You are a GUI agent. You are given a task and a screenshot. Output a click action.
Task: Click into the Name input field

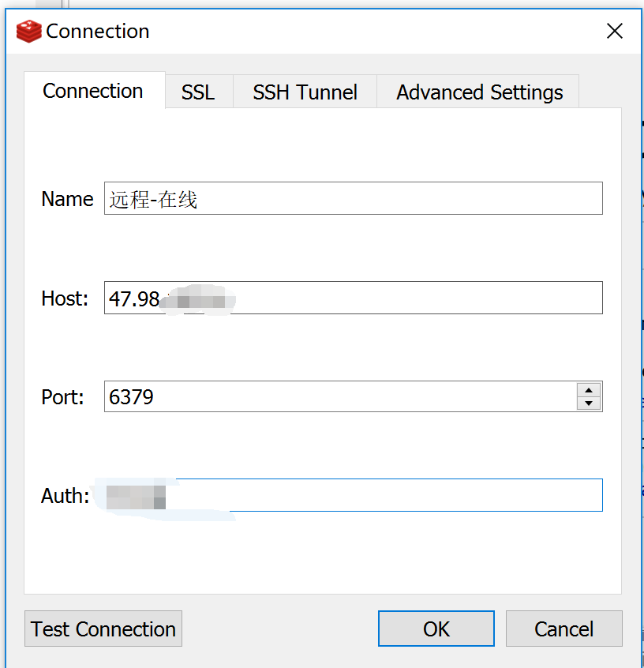[x=353, y=199]
